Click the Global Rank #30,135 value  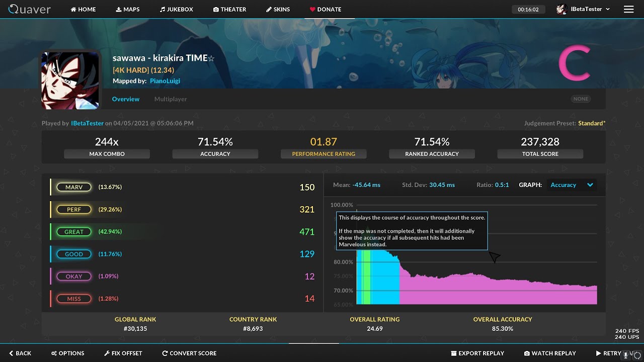[x=135, y=329]
